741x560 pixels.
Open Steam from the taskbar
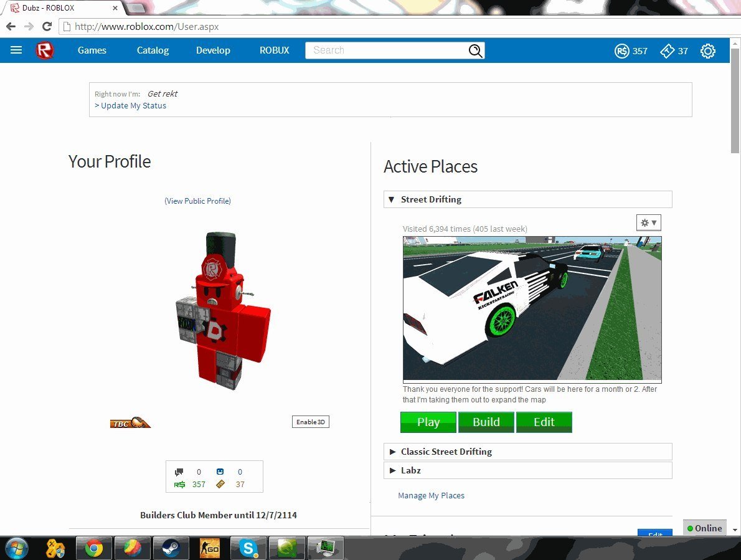click(171, 549)
